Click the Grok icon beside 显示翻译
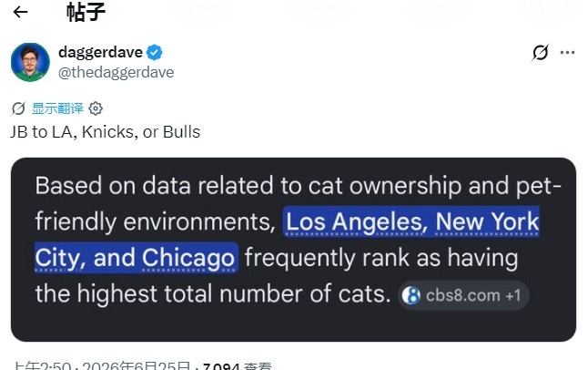This screenshot has width=588, height=370. pyautogui.click(x=18, y=108)
